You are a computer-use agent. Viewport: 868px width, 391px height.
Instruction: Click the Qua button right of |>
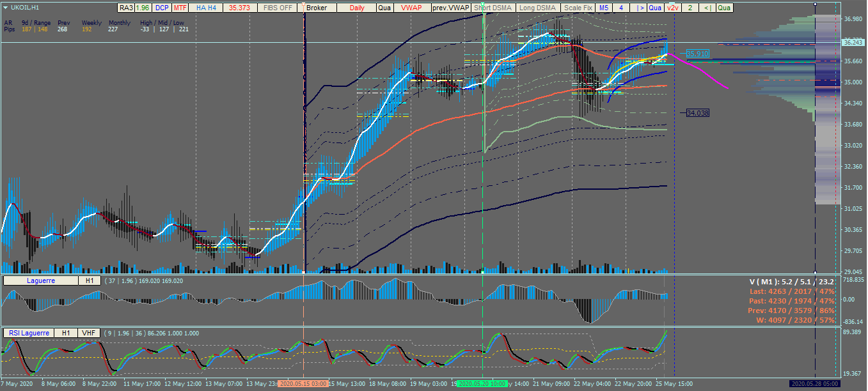[x=655, y=8]
